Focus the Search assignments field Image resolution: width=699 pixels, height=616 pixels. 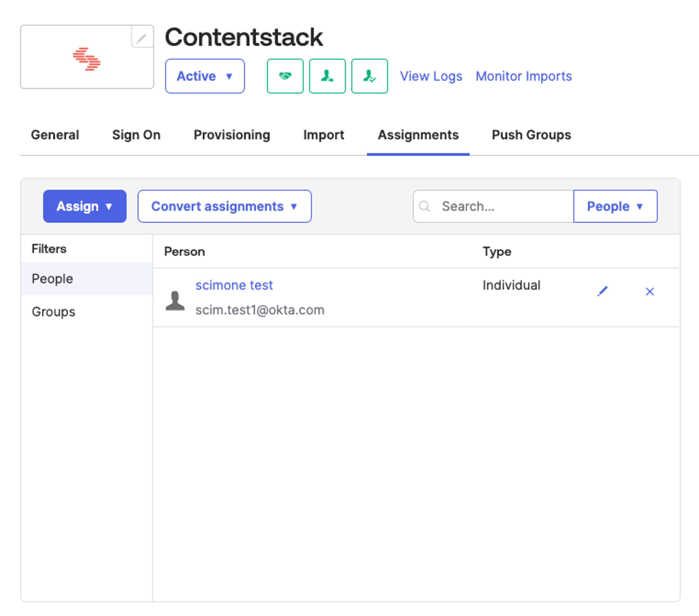[x=493, y=206]
